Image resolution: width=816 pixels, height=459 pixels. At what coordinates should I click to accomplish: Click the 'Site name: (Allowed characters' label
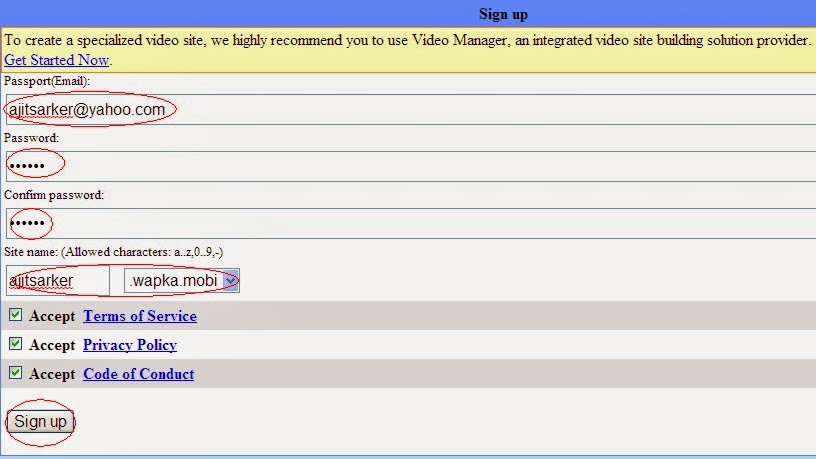click(x=113, y=252)
